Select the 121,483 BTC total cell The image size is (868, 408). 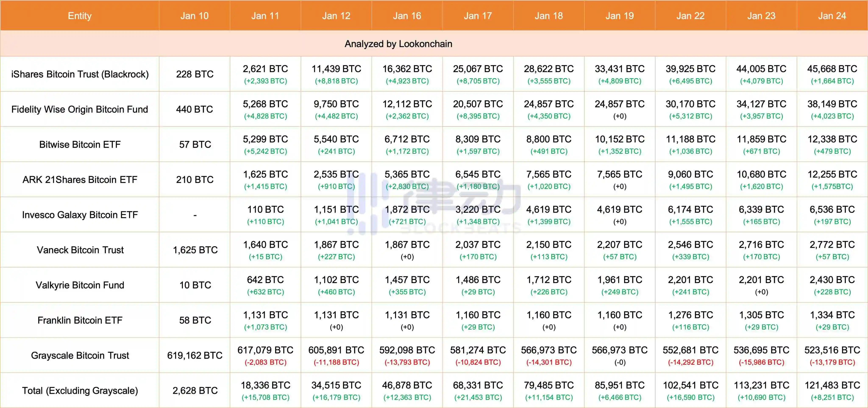click(832, 385)
